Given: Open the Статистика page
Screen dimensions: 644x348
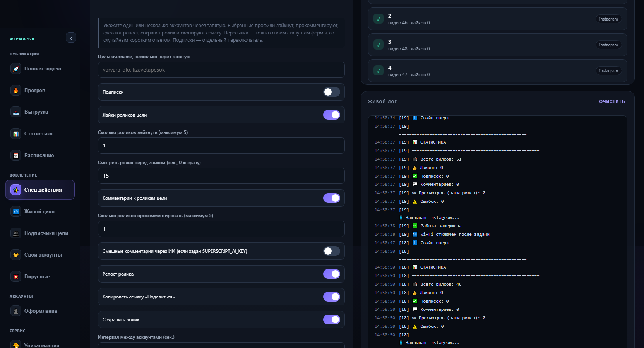Looking at the screenshot, I should click(x=40, y=134).
